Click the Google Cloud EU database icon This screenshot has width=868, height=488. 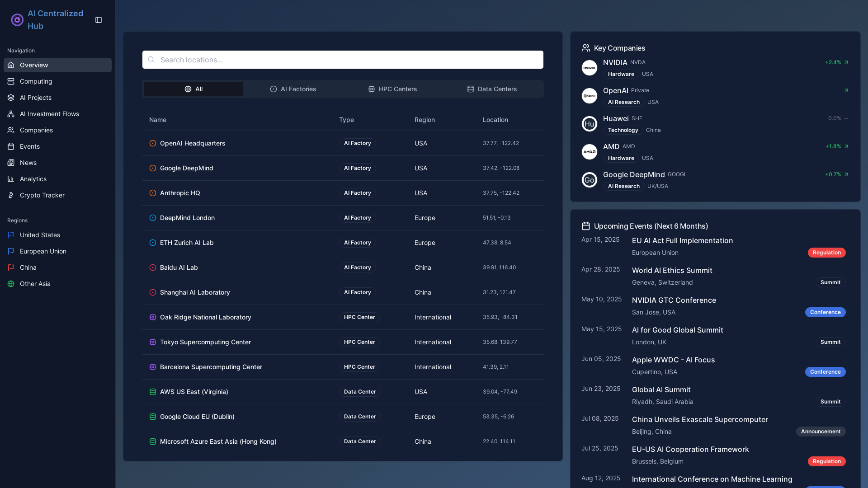[x=153, y=417]
